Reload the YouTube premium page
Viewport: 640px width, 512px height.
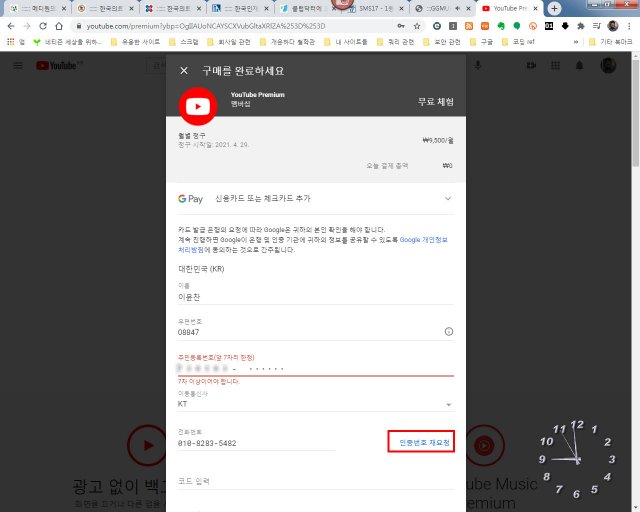pyautogui.click(x=43, y=26)
